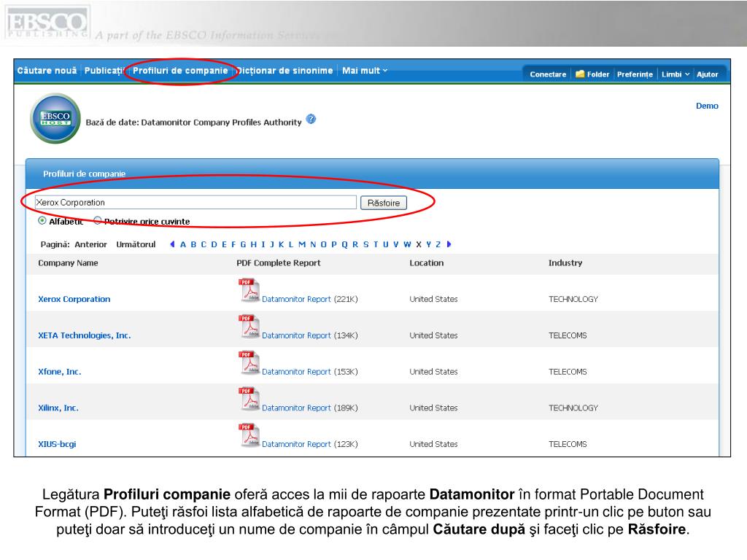Viewport: 747px width, 560px height.
Task: Open Profiluri de companie menu item
Action: (x=180, y=71)
